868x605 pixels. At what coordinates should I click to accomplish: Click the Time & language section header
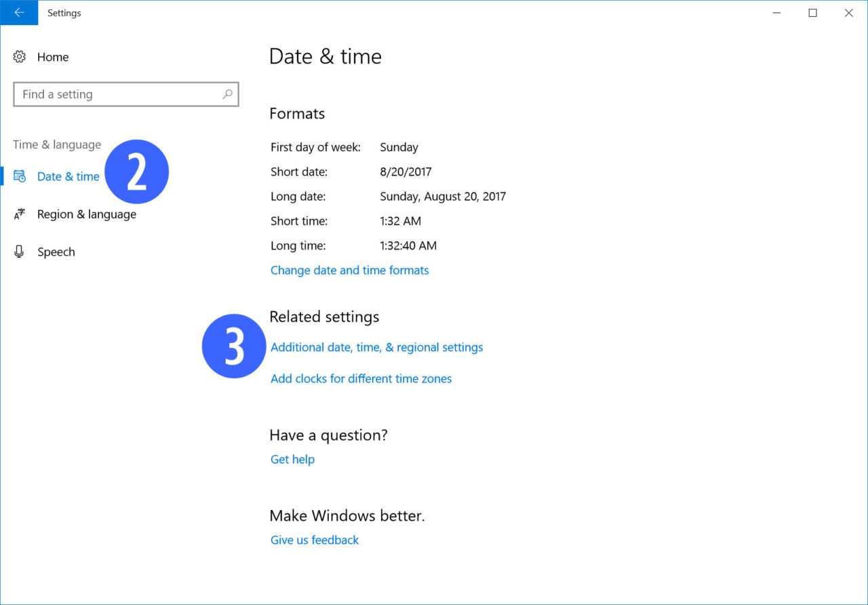[57, 144]
